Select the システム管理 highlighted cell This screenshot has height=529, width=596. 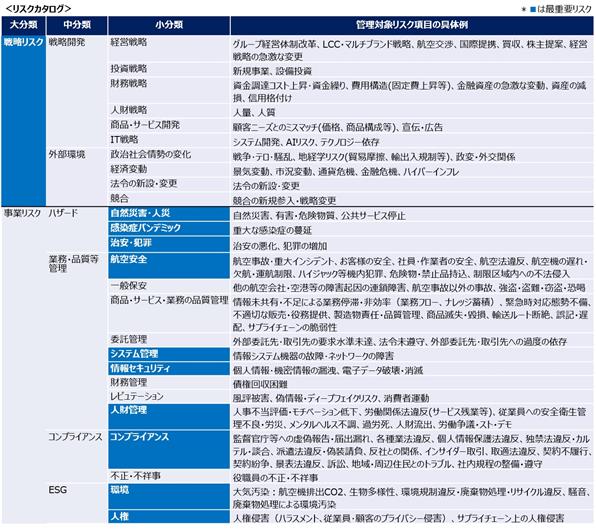coord(169,354)
